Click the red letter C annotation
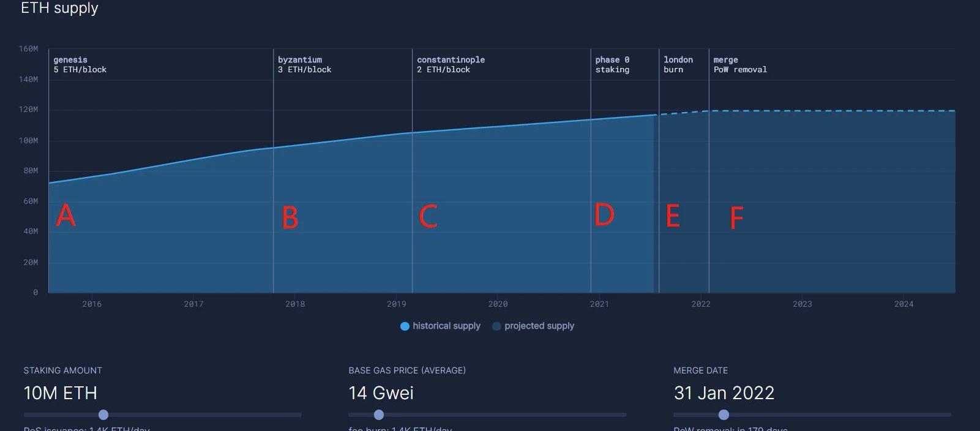This screenshot has height=431, width=980. click(x=428, y=216)
